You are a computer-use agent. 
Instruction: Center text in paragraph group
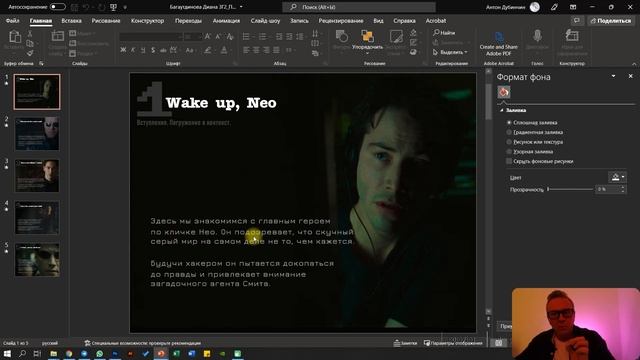coord(256,50)
